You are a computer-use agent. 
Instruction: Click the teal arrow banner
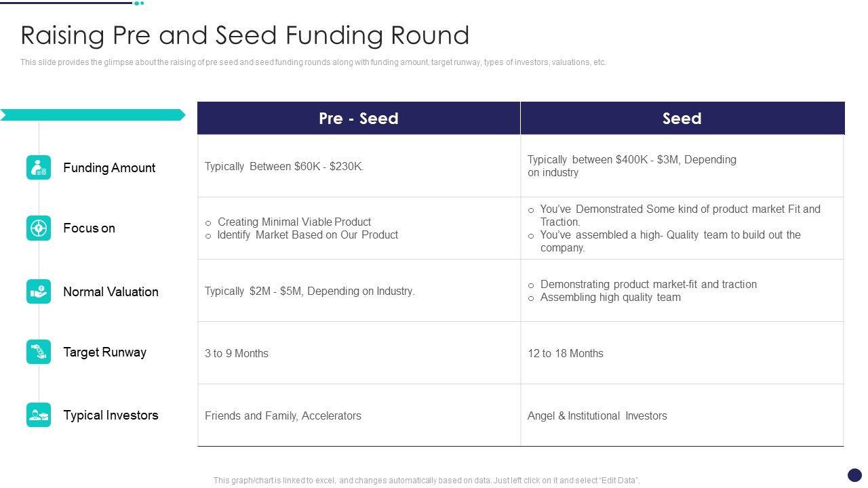[x=92, y=115]
